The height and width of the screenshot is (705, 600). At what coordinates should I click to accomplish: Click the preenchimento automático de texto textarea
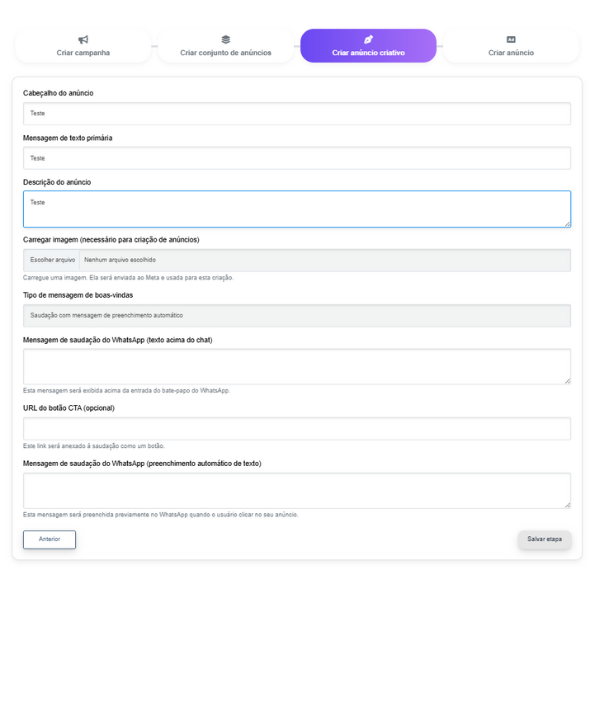tap(297, 491)
